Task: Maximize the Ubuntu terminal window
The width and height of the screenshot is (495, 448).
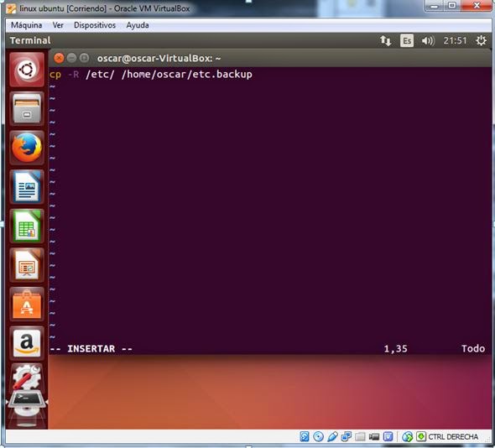Action: 84,58
